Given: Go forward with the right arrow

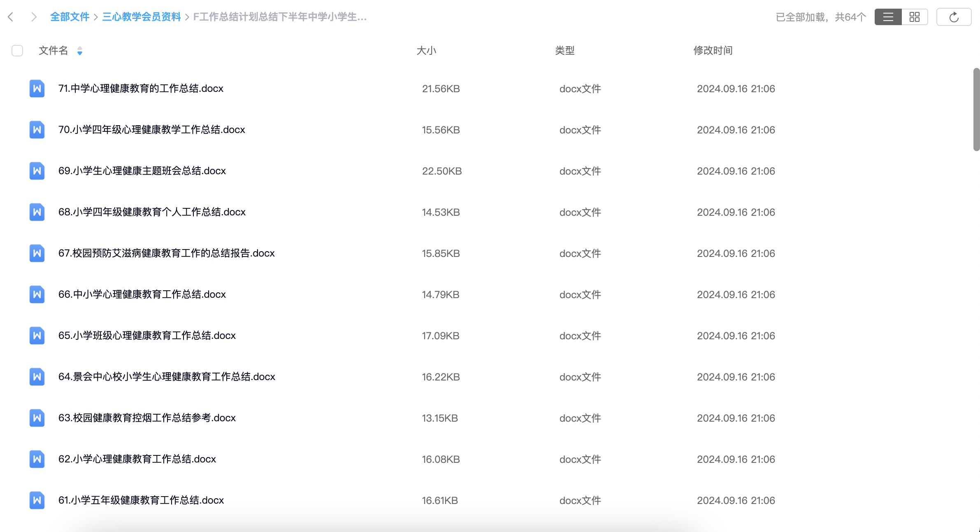Looking at the screenshot, I should 34,17.
